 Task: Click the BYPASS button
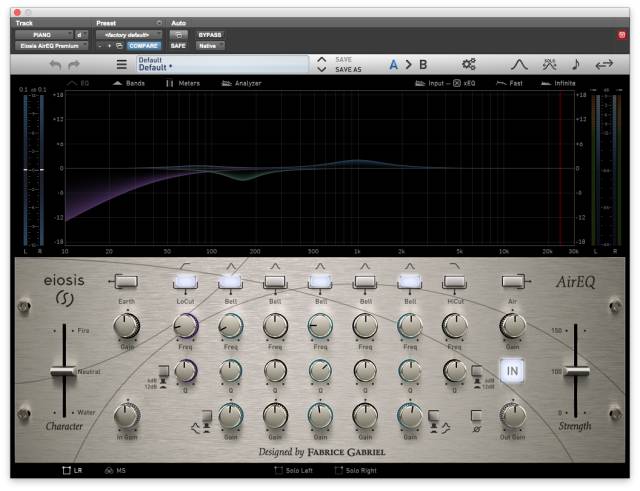coord(210,35)
